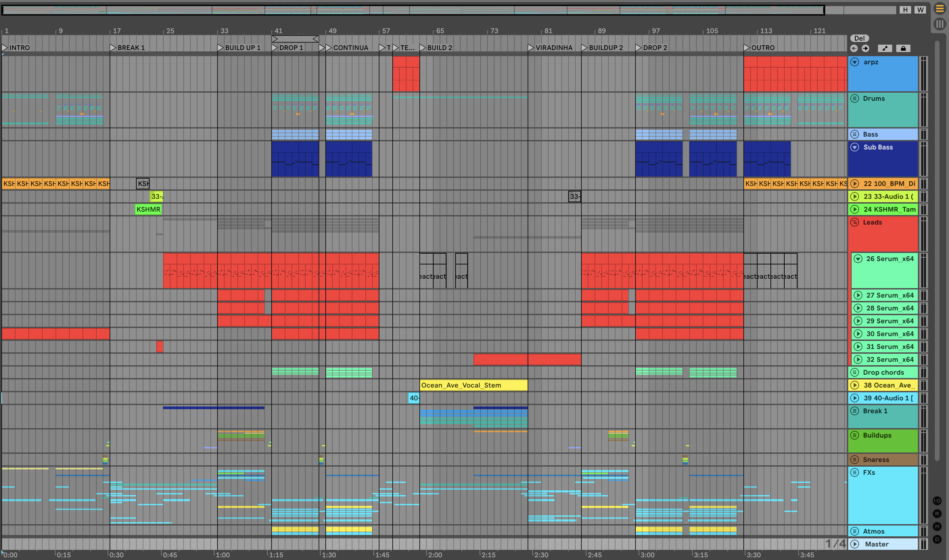Unfold the Leads group track

[855, 222]
